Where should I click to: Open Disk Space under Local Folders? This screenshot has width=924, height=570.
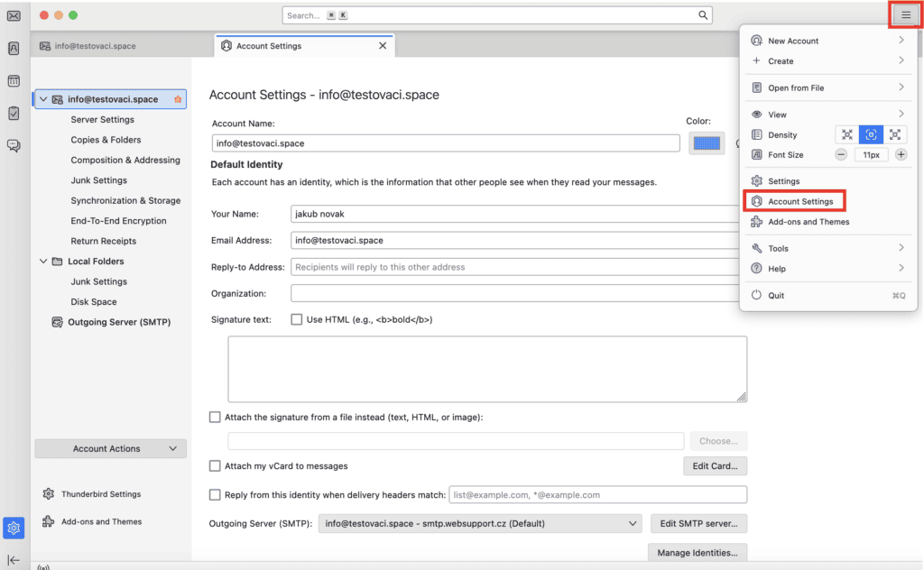click(94, 301)
